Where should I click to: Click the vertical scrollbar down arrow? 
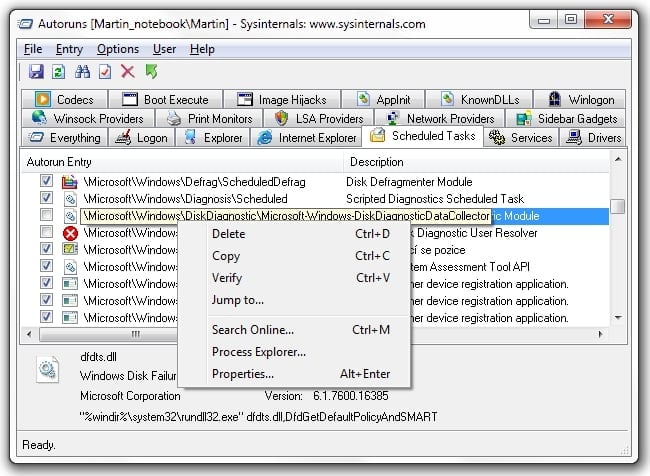click(618, 318)
